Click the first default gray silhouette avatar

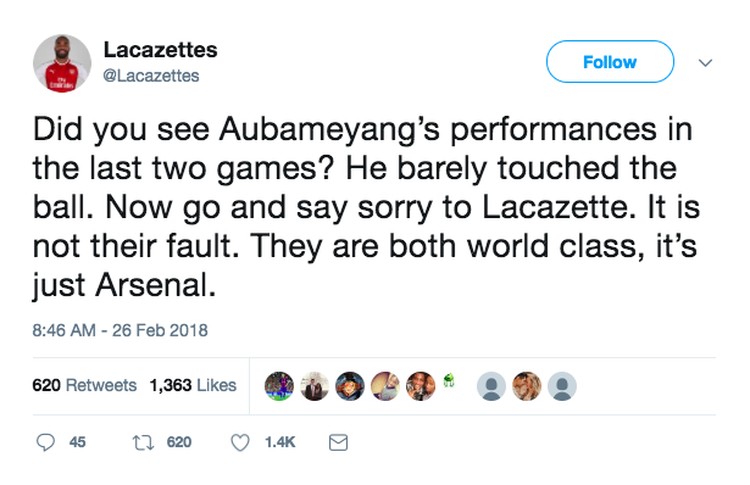click(493, 386)
